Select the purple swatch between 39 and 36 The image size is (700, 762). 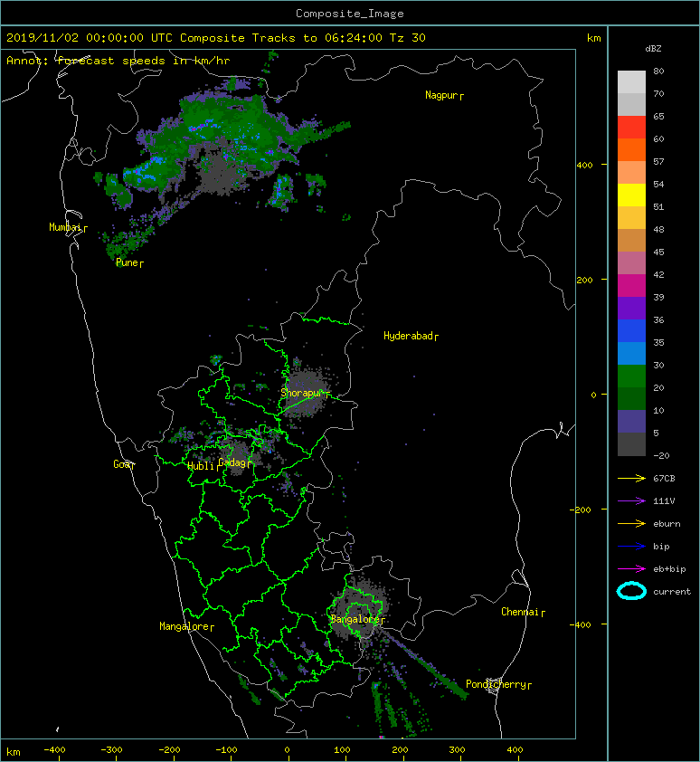631,308
